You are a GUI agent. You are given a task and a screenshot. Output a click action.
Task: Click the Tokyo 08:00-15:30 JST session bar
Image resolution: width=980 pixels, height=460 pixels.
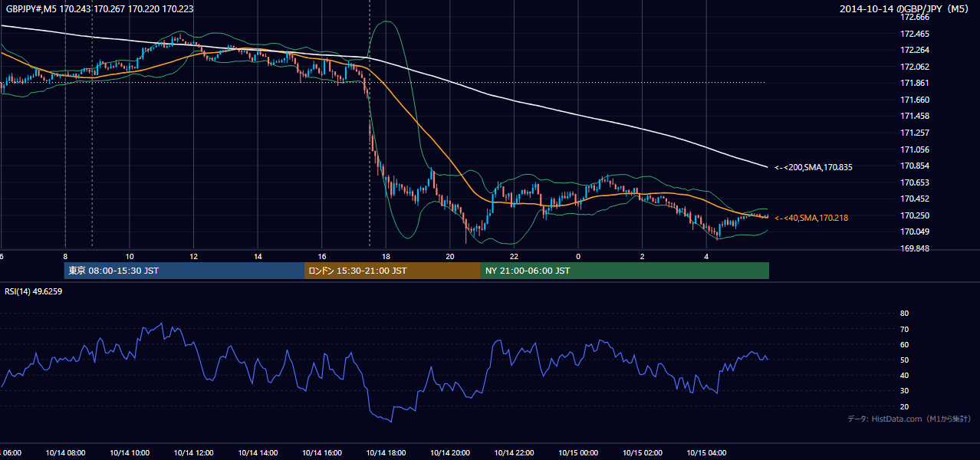click(x=185, y=271)
